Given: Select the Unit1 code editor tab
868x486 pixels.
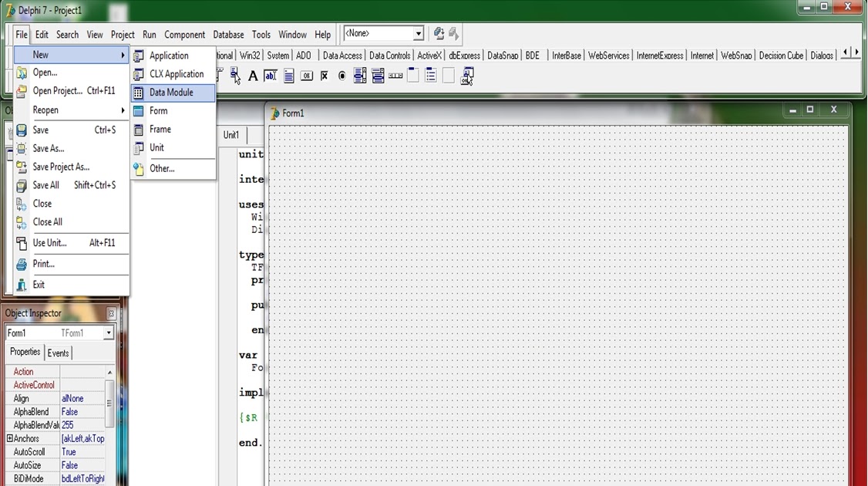Looking at the screenshot, I should [x=230, y=135].
